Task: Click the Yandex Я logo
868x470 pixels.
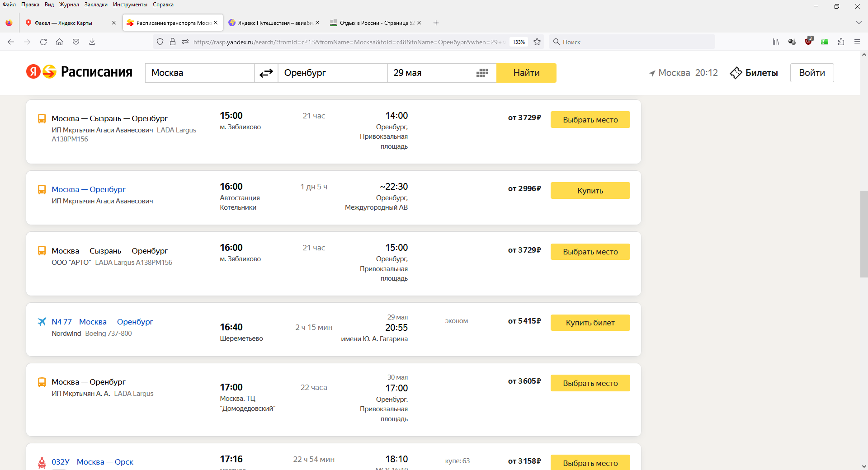Action: [x=33, y=71]
